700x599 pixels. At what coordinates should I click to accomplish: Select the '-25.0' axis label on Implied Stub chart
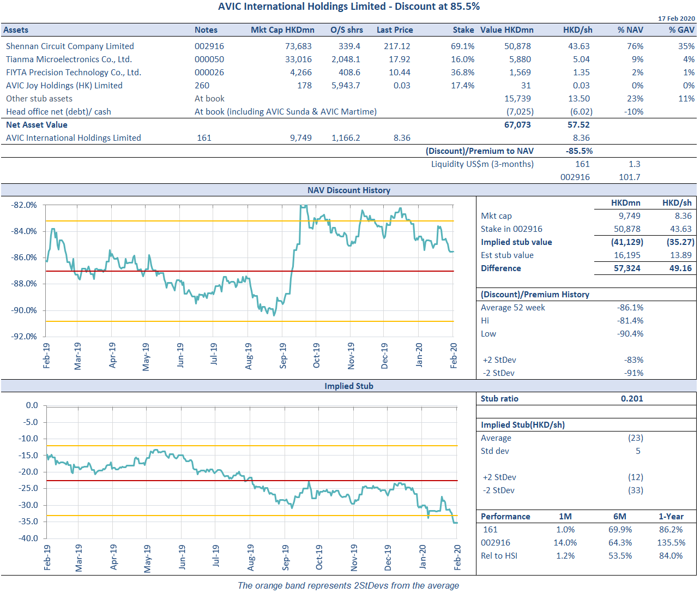pos(28,488)
